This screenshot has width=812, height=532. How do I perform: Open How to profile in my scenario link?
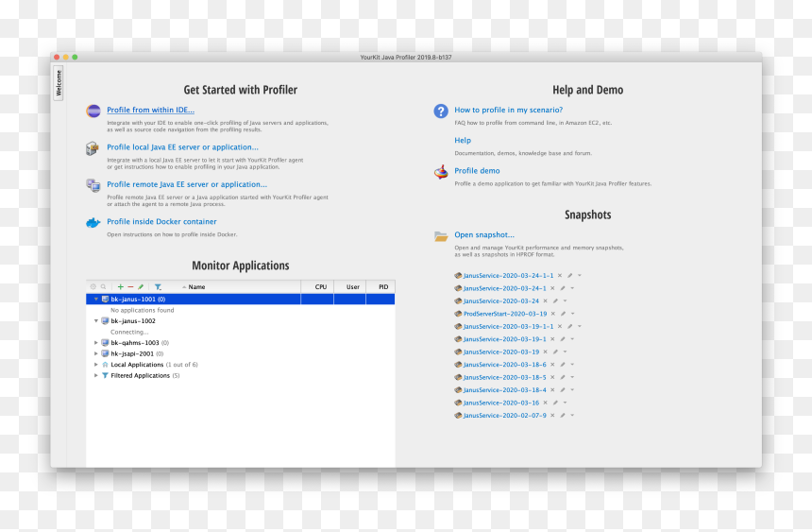click(x=509, y=110)
